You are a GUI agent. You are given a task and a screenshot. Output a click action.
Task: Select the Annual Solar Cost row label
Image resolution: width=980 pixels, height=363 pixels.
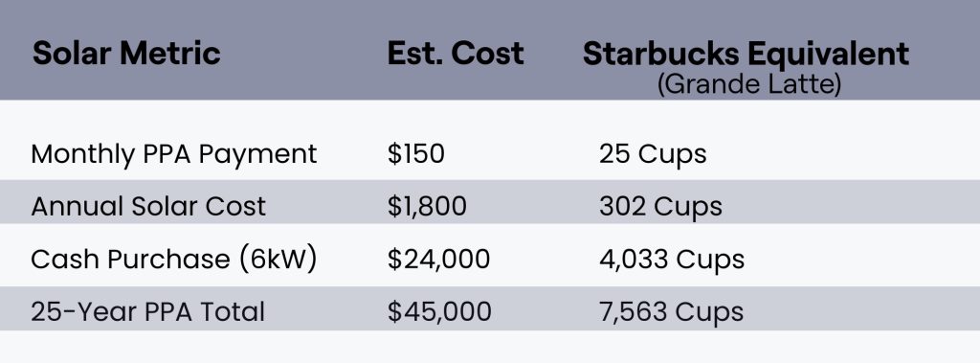click(x=148, y=207)
